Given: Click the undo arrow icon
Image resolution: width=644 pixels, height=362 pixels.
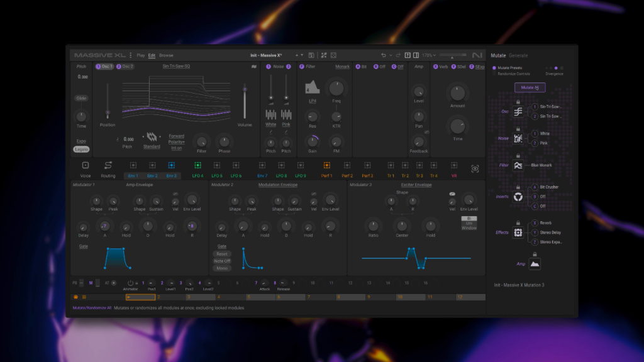Looking at the screenshot, I should coord(383,55).
